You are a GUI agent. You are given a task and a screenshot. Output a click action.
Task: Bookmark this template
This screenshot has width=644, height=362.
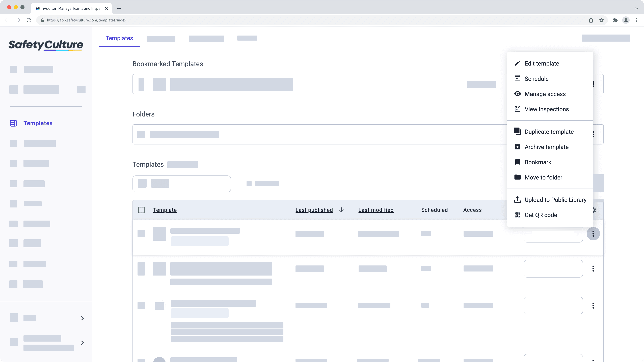(538, 162)
